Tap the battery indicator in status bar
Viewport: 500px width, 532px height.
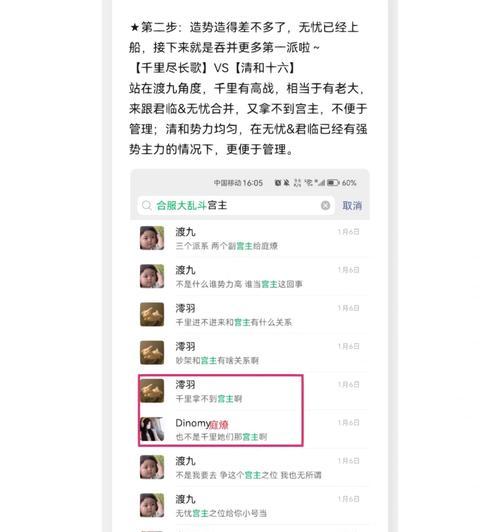pyautogui.click(x=333, y=183)
